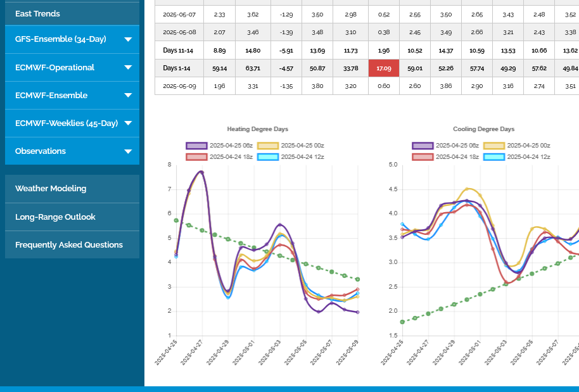
Task: Open the Weather Modeling page
Action: pyautogui.click(x=51, y=189)
